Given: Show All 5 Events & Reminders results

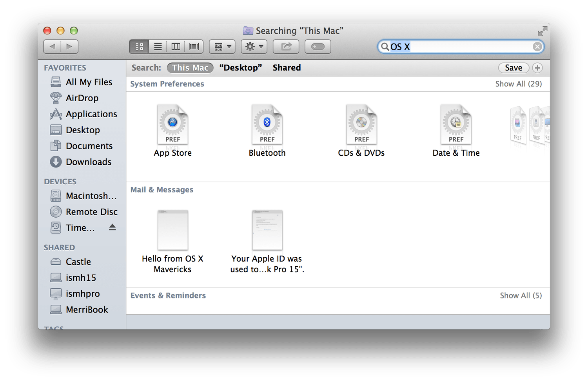Looking at the screenshot, I should pos(521,296).
